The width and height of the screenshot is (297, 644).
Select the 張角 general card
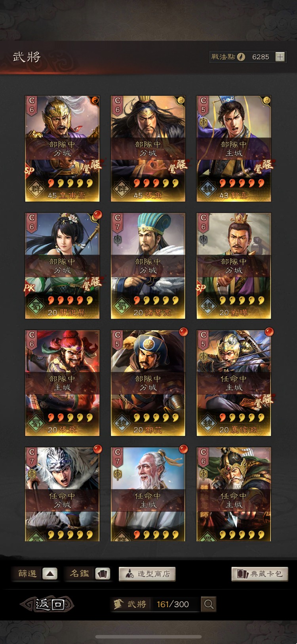(x=148, y=149)
